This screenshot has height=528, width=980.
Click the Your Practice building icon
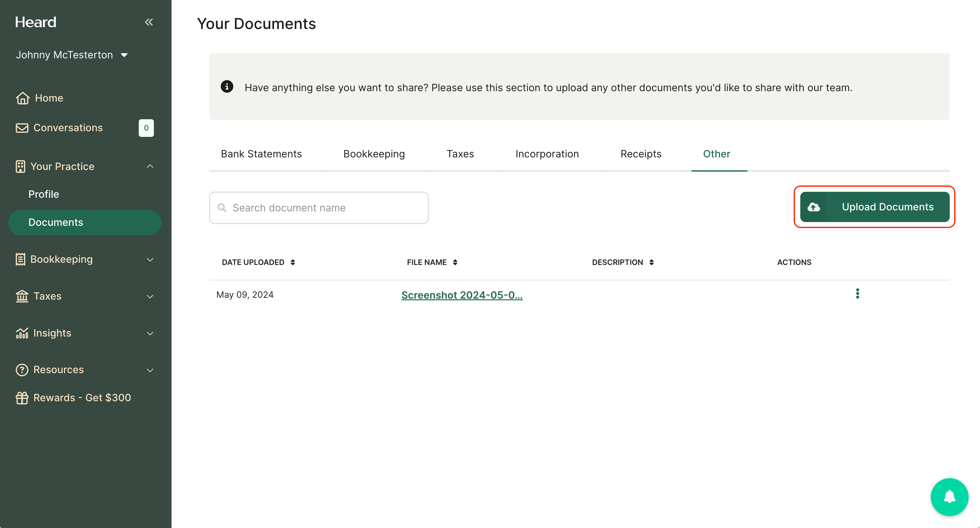click(21, 166)
